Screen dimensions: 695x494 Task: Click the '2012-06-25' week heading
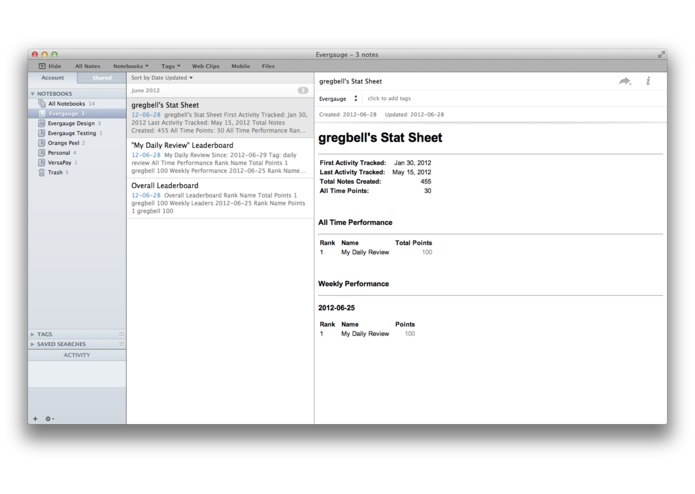tap(336, 307)
